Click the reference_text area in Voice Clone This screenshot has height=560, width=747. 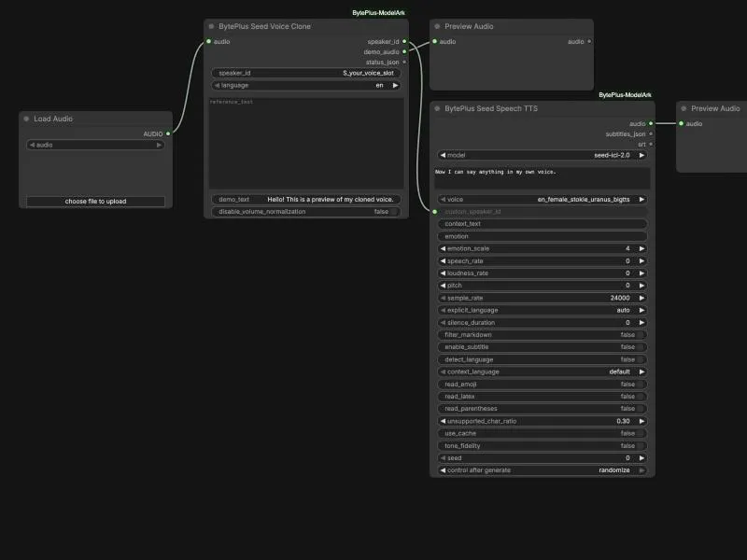point(306,144)
